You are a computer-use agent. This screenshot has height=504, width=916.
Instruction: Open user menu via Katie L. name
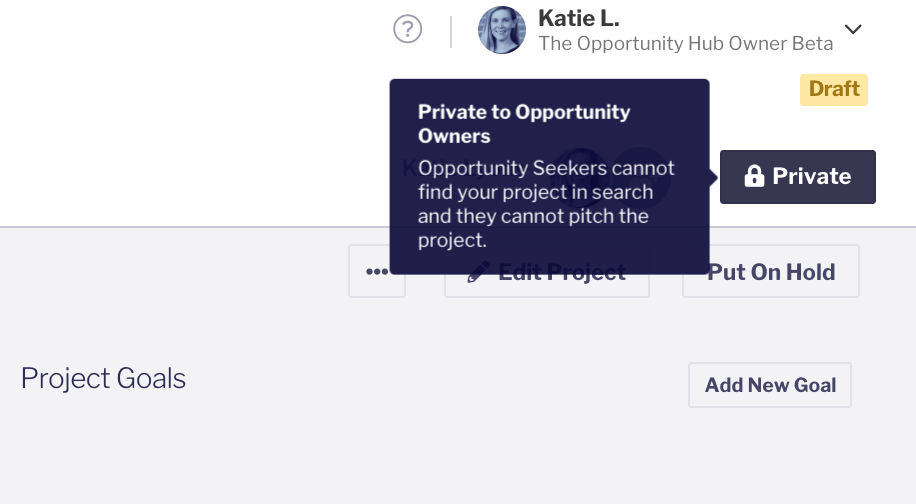[578, 18]
